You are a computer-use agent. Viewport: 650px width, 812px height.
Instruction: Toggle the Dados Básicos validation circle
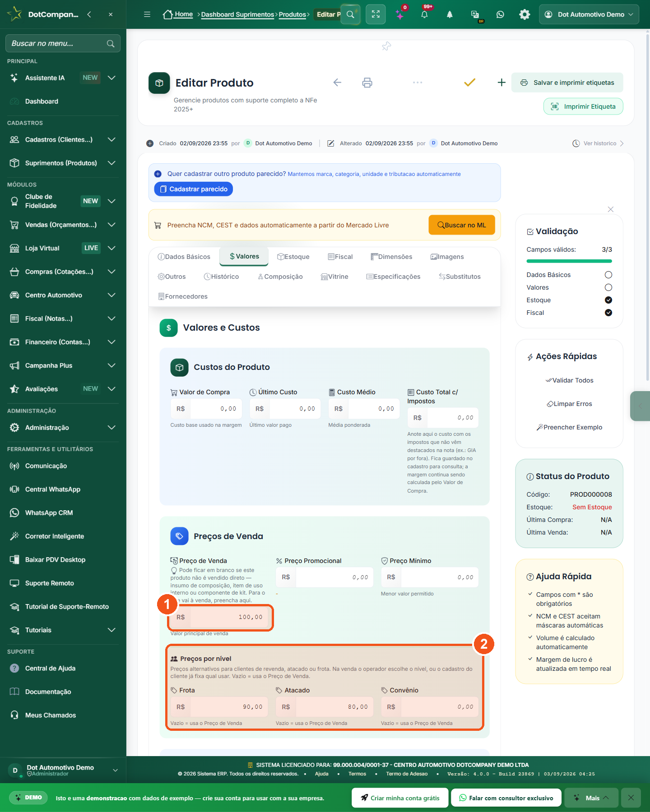coord(608,275)
